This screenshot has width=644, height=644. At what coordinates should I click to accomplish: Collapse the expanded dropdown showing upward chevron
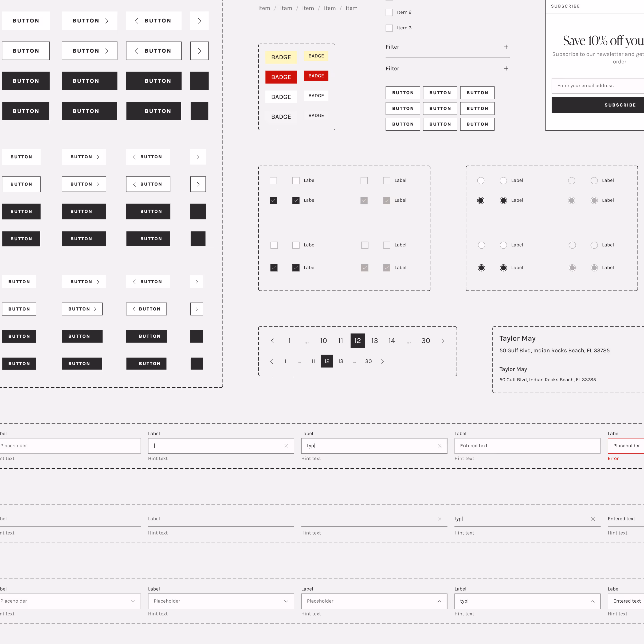(x=374, y=601)
